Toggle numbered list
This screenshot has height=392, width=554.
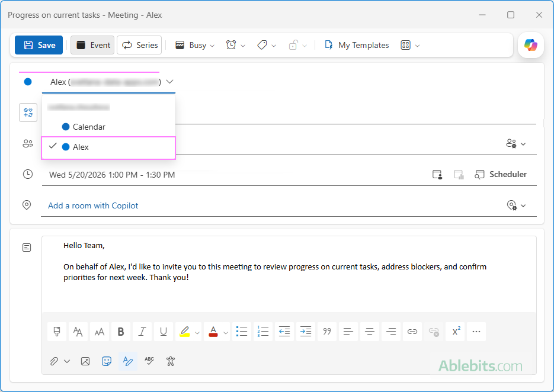click(263, 331)
